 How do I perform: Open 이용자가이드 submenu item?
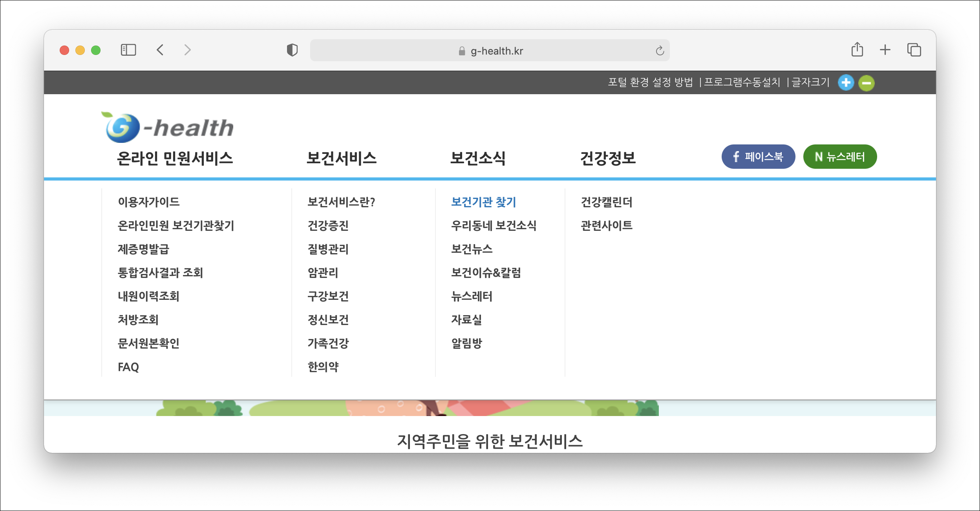[x=149, y=202]
